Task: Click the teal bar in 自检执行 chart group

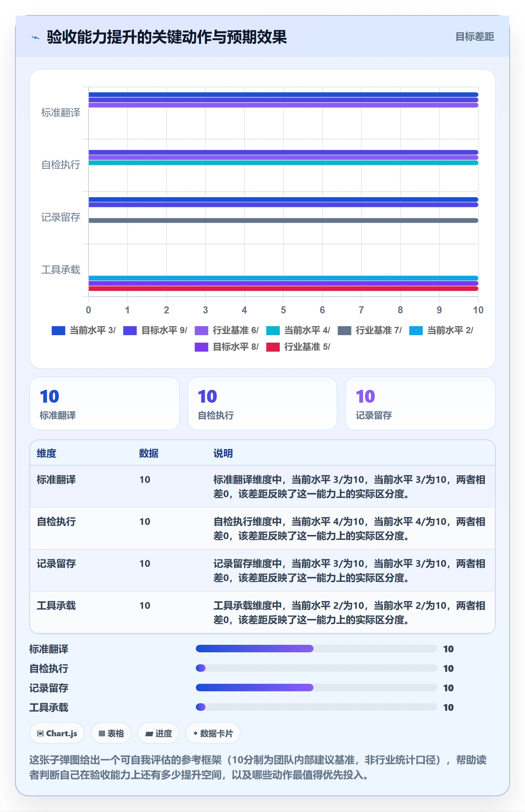Action: [x=283, y=163]
